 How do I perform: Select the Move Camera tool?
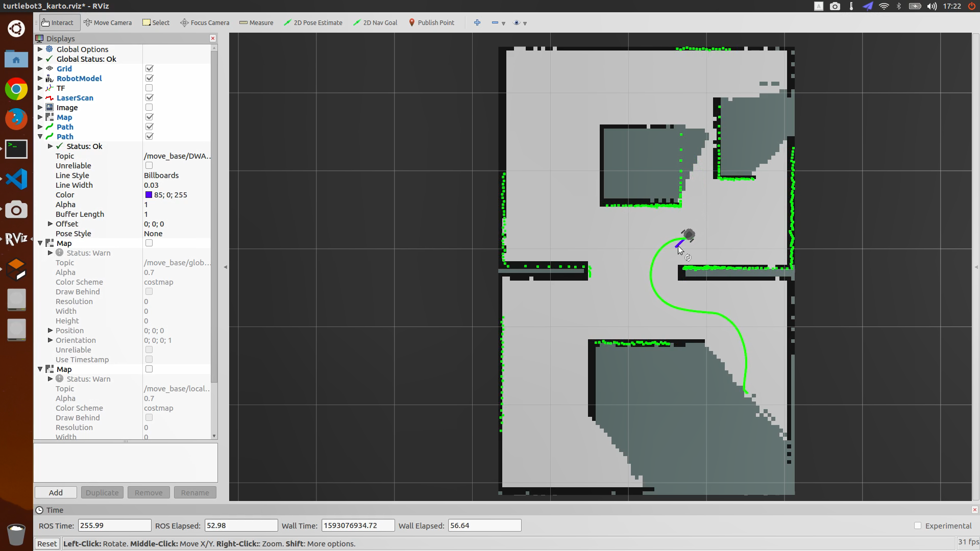click(108, 22)
